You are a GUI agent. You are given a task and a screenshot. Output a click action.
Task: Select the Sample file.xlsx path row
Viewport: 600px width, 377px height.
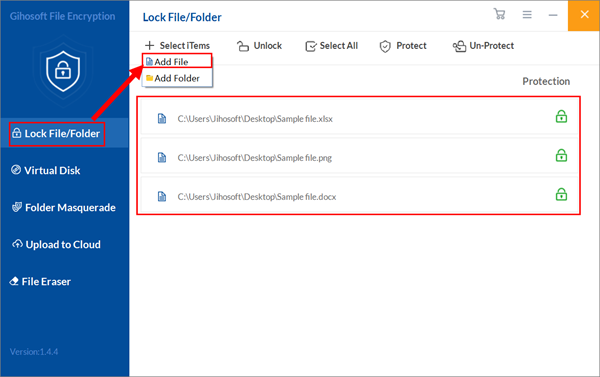tap(359, 117)
